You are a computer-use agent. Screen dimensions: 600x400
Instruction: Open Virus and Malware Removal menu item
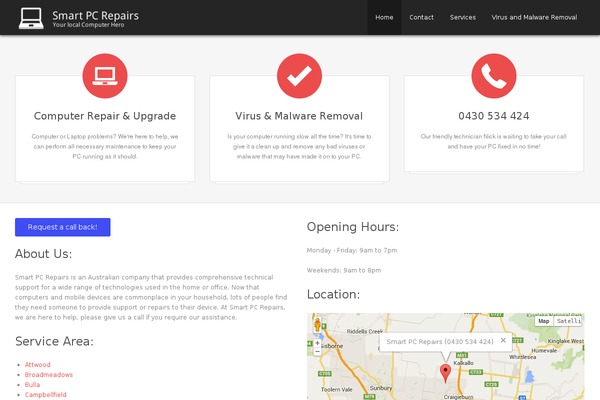[534, 17]
